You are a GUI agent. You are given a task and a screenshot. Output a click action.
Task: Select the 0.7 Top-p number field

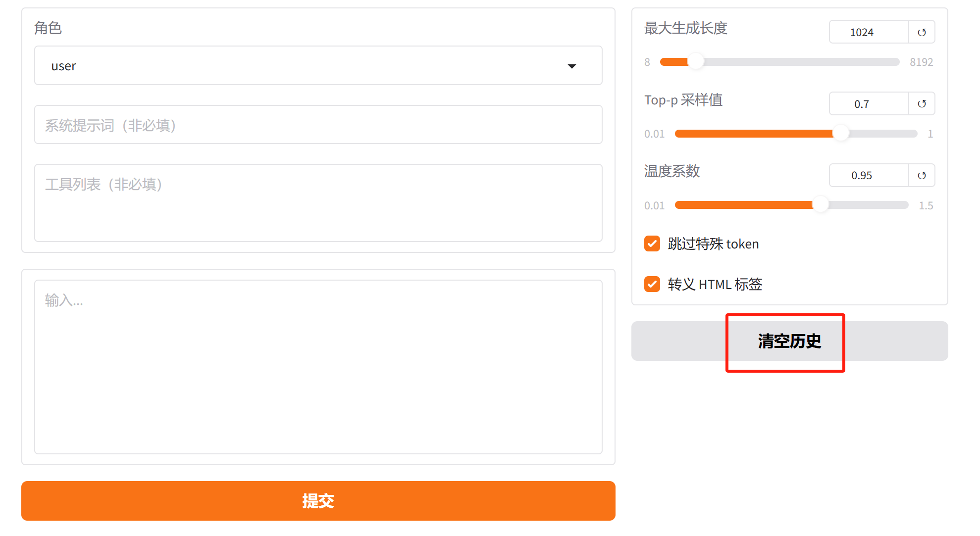[869, 104]
